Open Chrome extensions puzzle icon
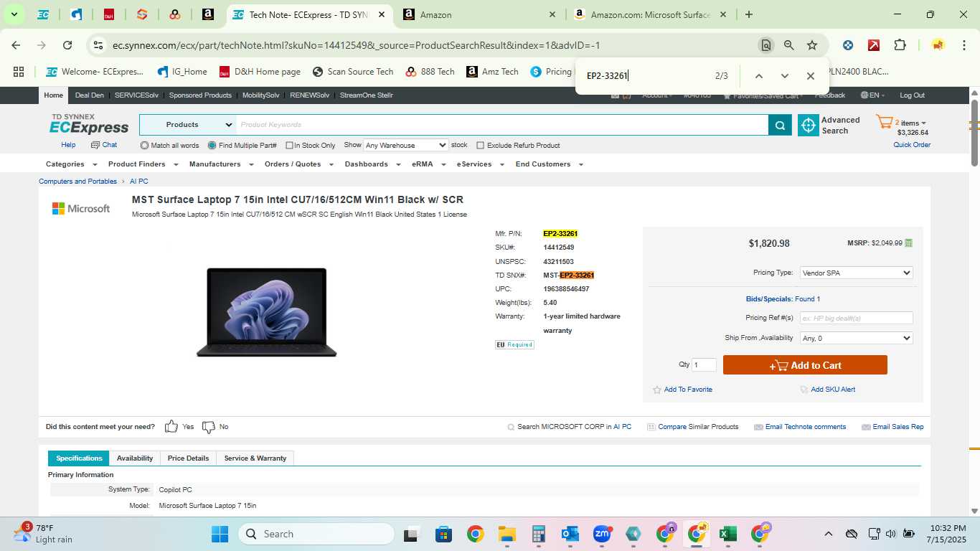The image size is (980, 551). pyautogui.click(x=900, y=45)
